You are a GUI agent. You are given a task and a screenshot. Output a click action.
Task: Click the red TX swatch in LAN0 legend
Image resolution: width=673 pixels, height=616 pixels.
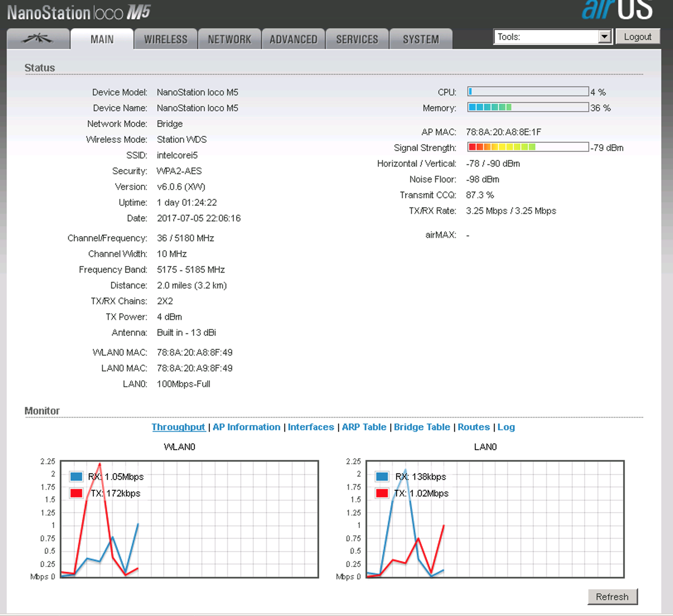tap(382, 493)
